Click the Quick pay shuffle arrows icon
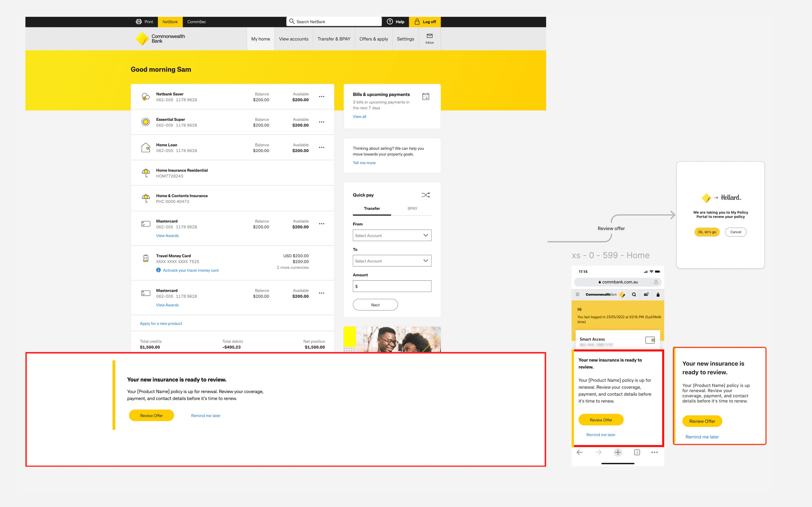The height and width of the screenshot is (507, 812). coord(426,195)
